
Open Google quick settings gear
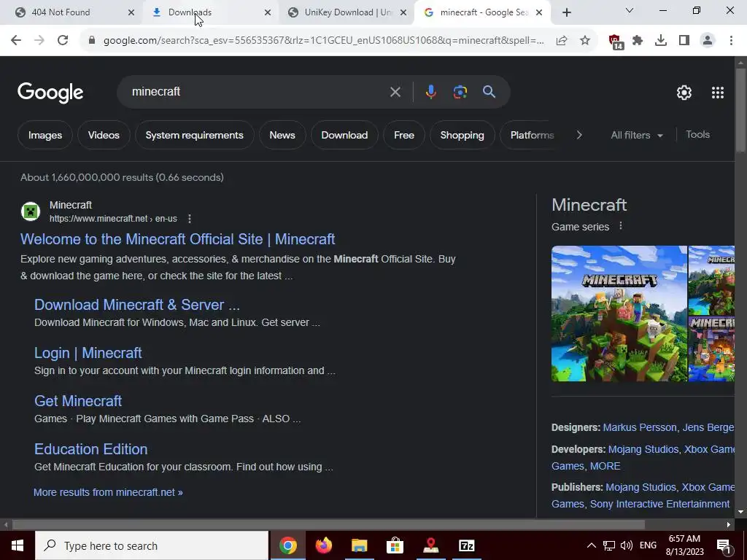pos(684,93)
